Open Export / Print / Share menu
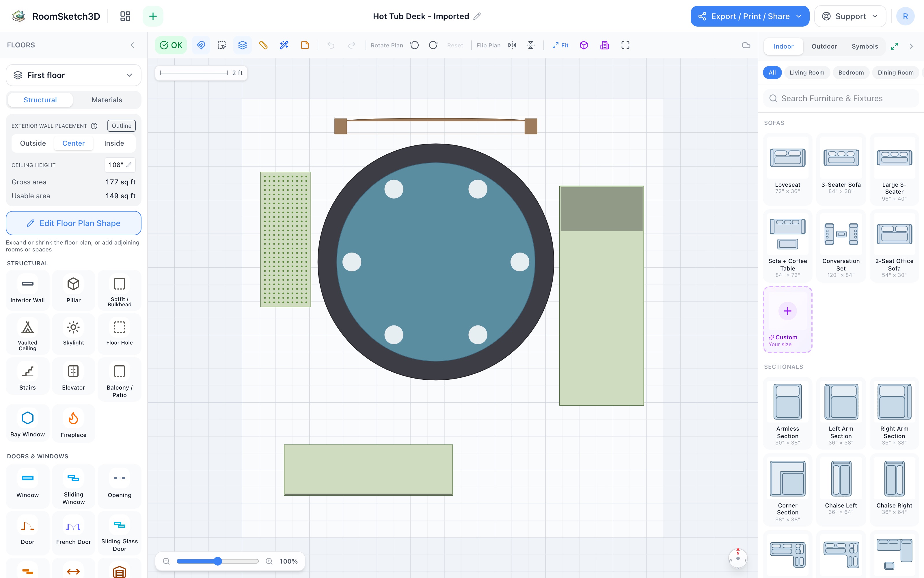The height and width of the screenshot is (578, 924). point(750,16)
